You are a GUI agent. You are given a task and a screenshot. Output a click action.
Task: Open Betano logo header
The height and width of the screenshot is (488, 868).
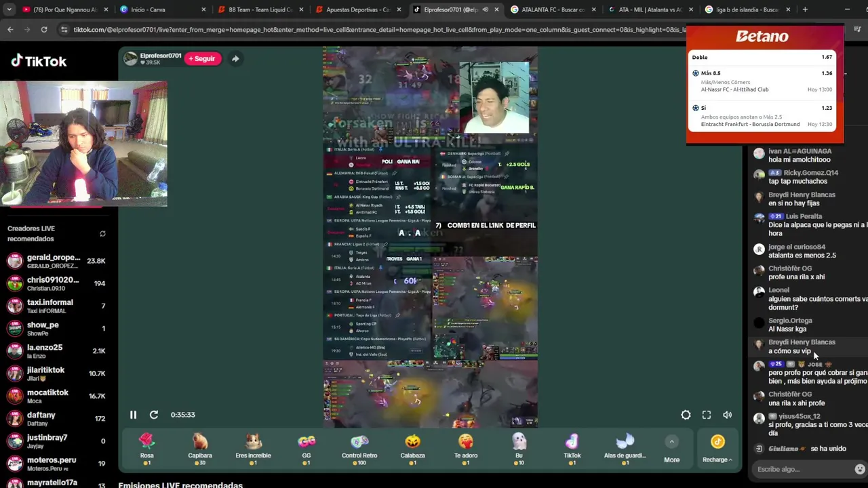(762, 37)
